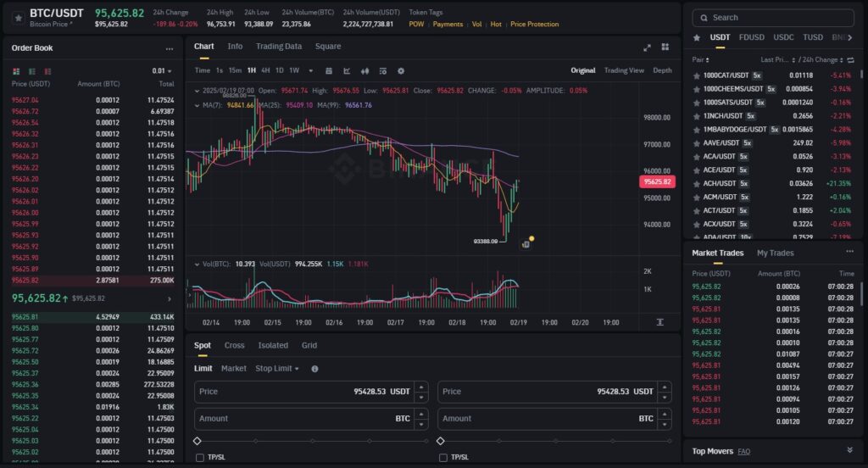Viewport: 868px width, 468px height.
Task: Click the buy amount percentage slider handle
Action: pos(197,442)
